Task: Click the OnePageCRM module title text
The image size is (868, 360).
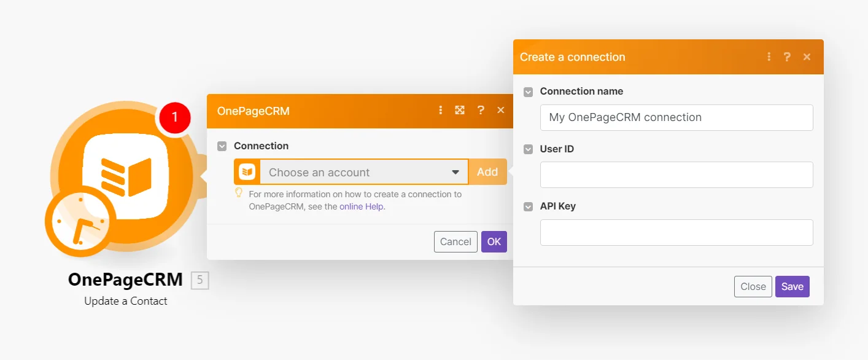Action: pyautogui.click(x=126, y=280)
